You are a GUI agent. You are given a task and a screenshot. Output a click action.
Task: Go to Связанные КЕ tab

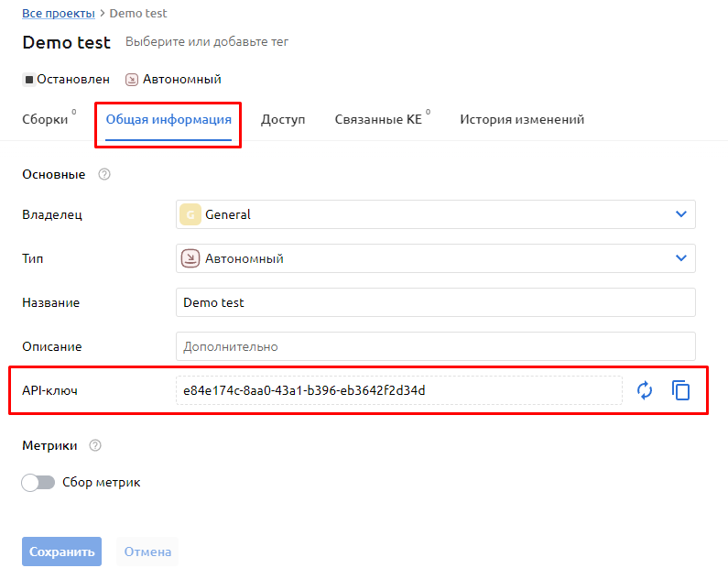click(x=378, y=119)
